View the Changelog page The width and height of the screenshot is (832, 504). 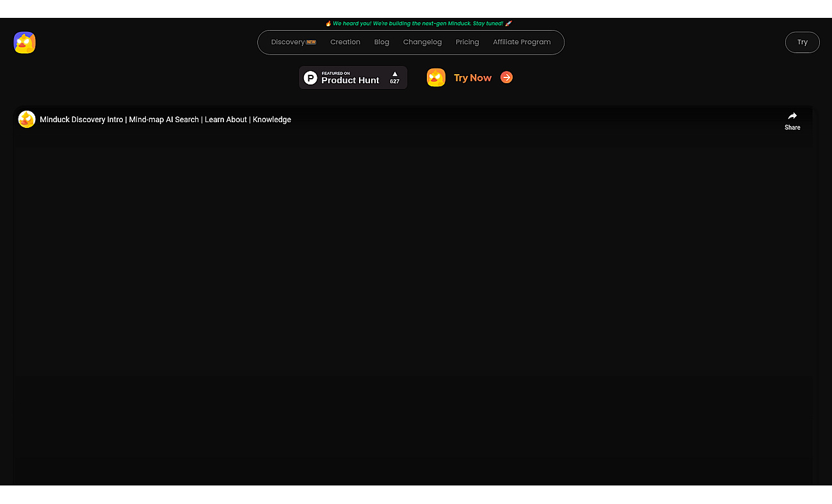pyautogui.click(x=422, y=42)
